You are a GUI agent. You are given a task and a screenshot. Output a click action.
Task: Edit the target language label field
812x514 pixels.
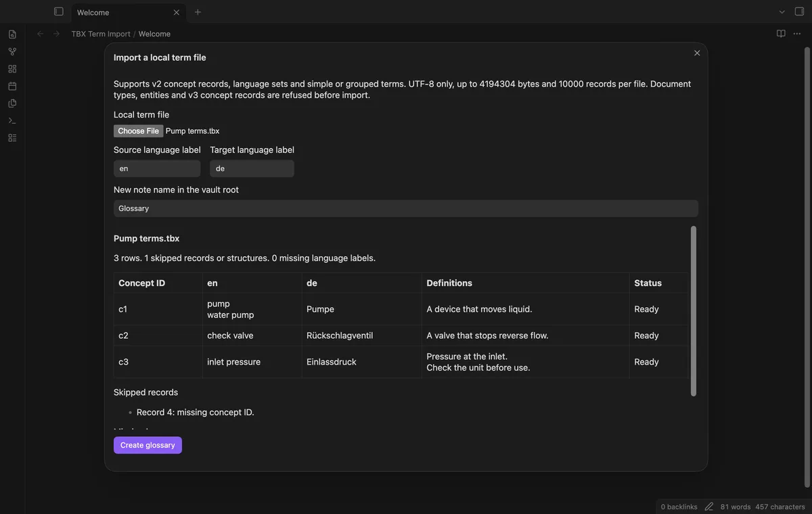tap(252, 168)
